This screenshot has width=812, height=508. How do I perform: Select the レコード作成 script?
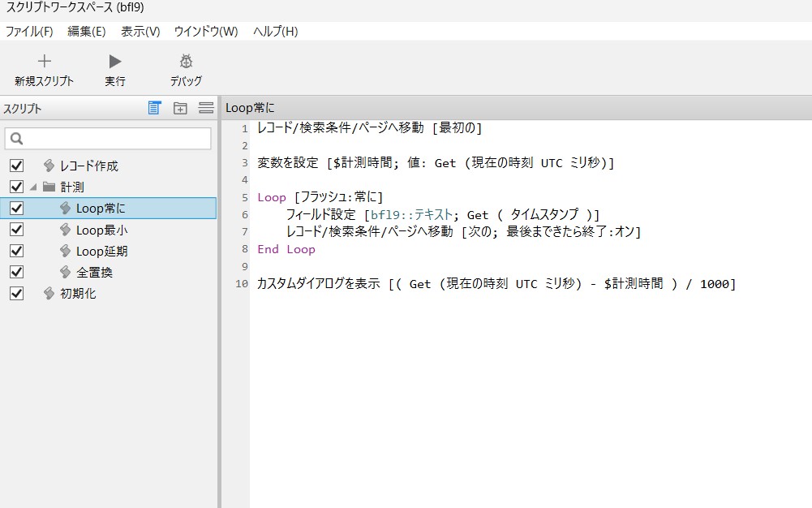(x=89, y=166)
